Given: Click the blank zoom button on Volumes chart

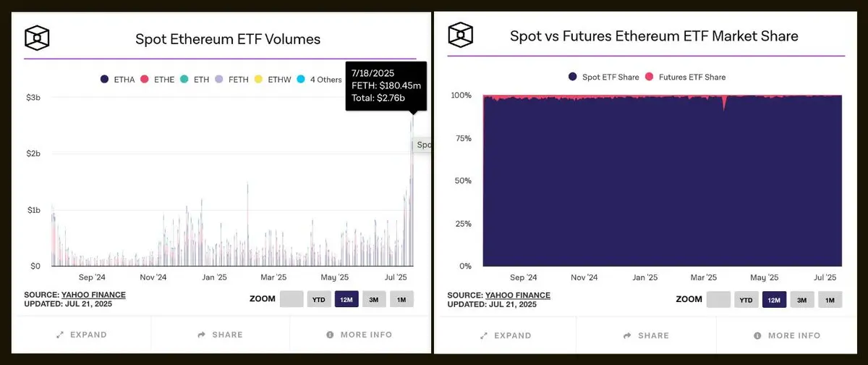Looking at the screenshot, I should (292, 299).
